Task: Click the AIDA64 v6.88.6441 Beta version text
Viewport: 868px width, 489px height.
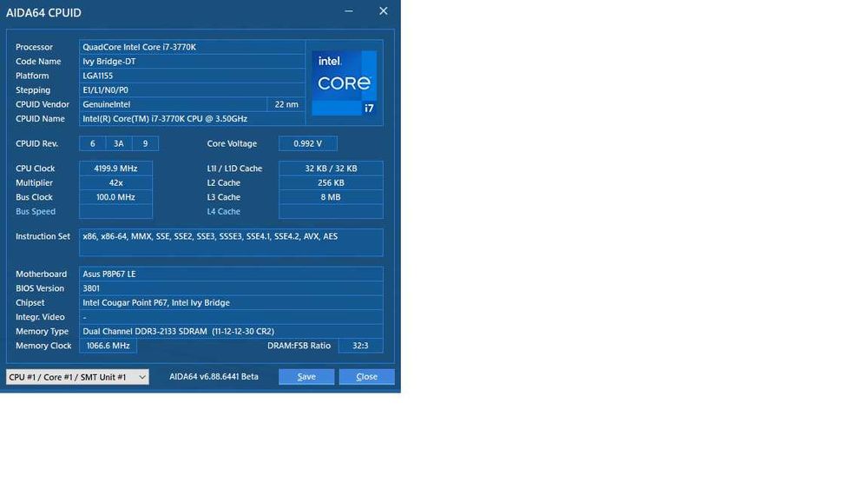Action: [214, 377]
